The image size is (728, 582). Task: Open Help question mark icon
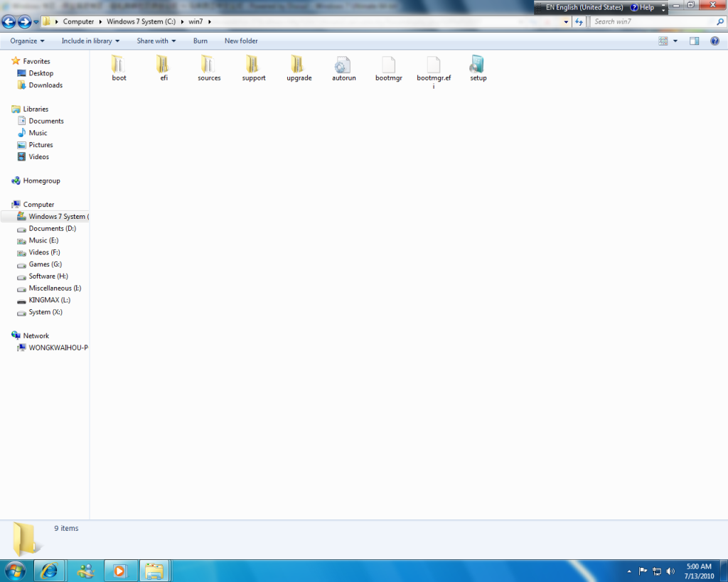(634, 8)
